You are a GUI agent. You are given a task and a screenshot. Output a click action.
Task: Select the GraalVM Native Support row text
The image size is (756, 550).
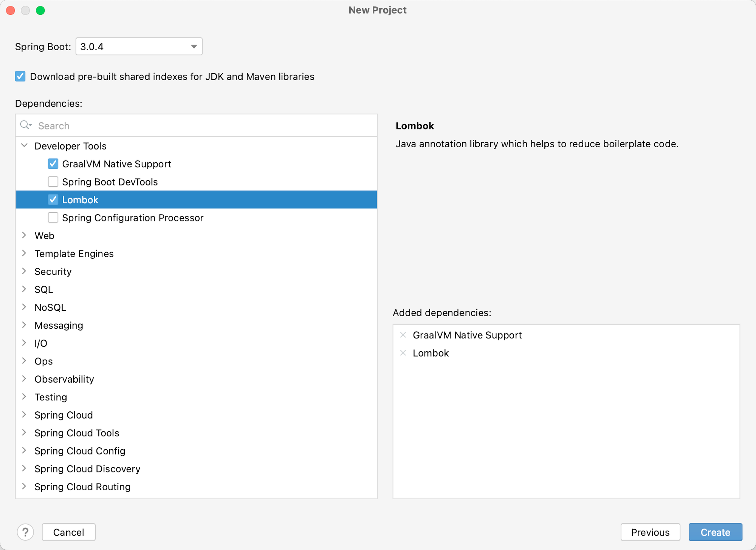pos(116,164)
